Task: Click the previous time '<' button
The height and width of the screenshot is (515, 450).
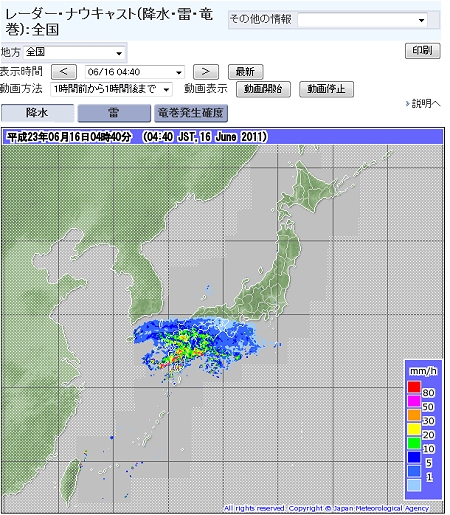Action: tap(64, 72)
